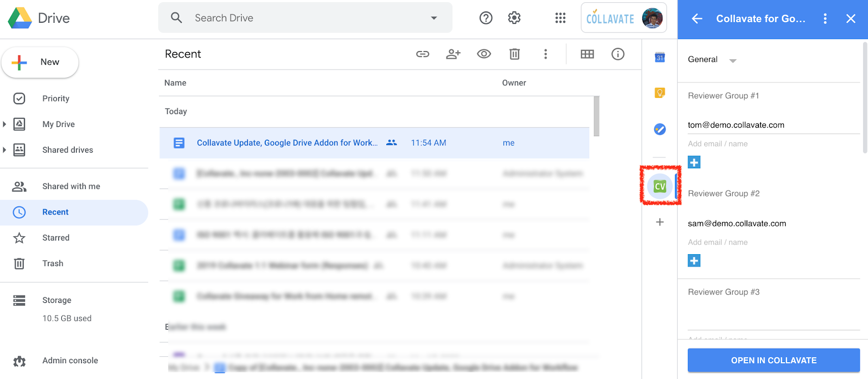Open the Google apps grid
This screenshot has width=868, height=379.
click(x=560, y=18)
